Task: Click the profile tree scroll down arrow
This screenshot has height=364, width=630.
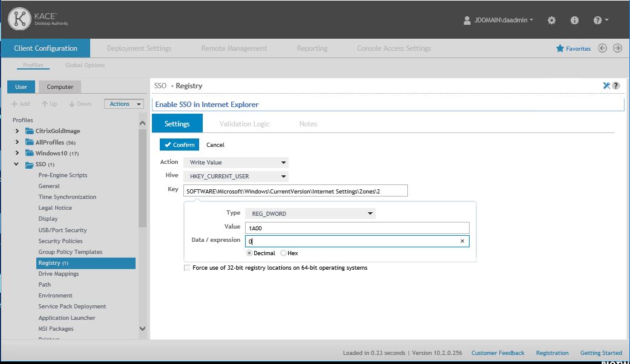Action: click(142, 328)
